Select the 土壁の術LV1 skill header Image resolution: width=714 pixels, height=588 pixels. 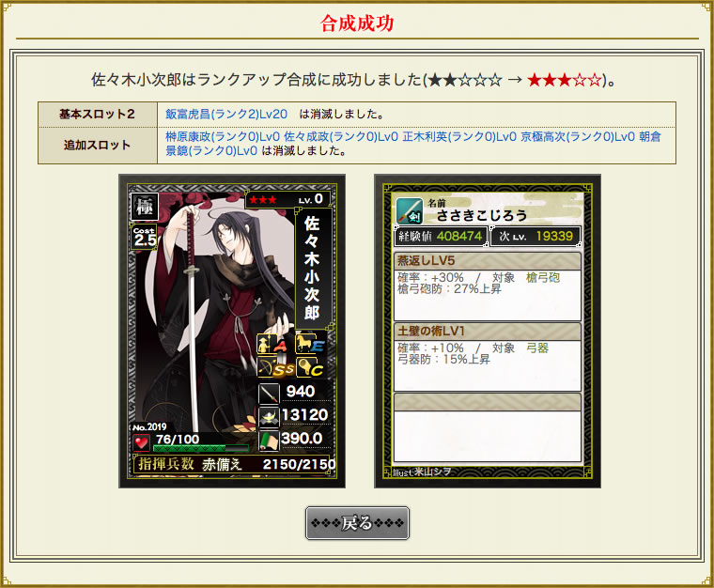pyautogui.click(x=488, y=331)
